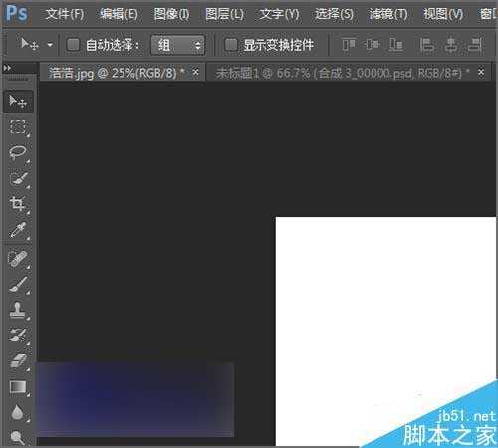Align top edges of layers
Image resolution: width=498 pixels, height=448 pixels.
pyautogui.click(x=349, y=44)
